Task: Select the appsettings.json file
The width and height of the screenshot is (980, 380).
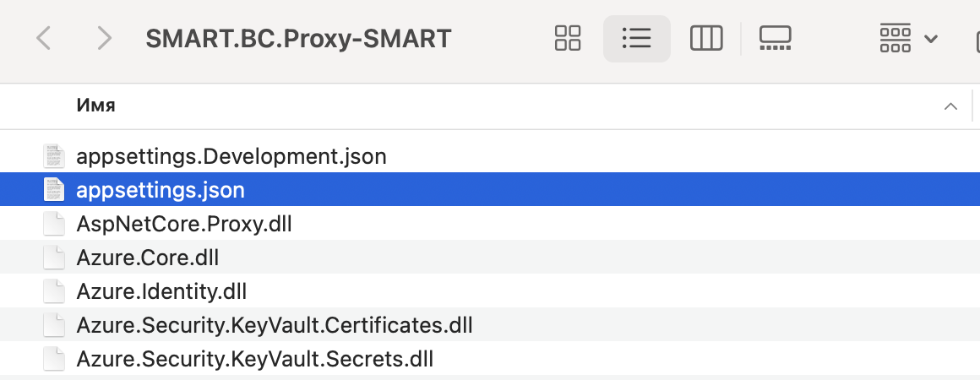Action: (160, 190)
